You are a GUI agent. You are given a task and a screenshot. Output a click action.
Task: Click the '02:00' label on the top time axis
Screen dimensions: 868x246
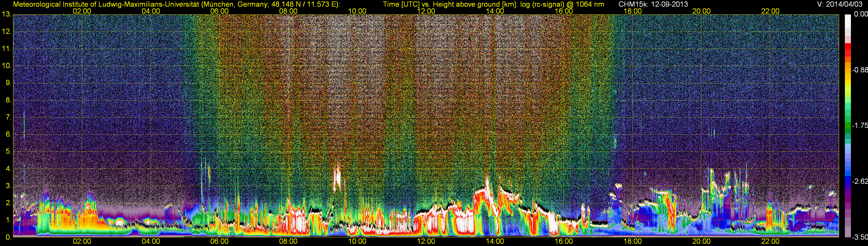82,11
